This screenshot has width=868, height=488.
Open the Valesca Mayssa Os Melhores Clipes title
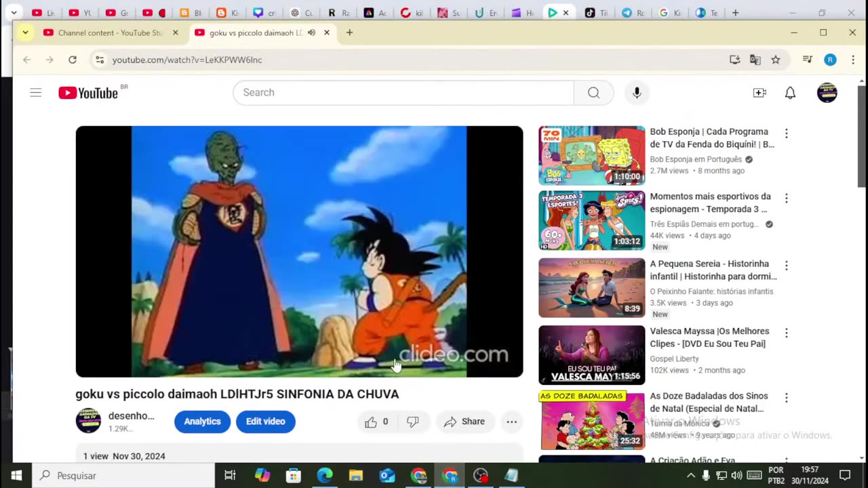pyautogui.click(x=709, y=338)
